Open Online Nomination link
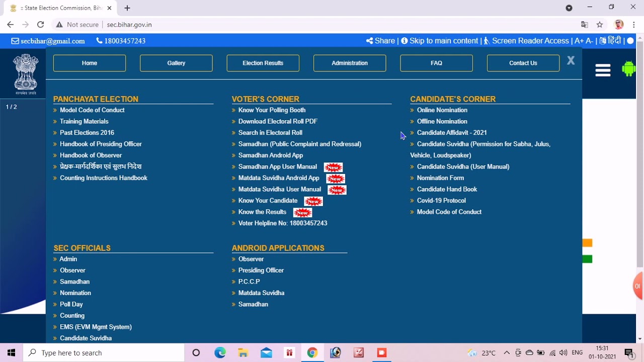Viewport: 644px width, 362px height. [442, 110]
